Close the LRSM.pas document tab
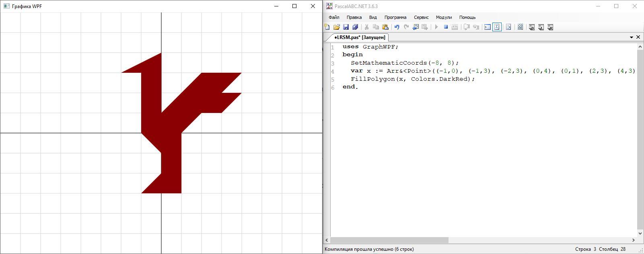This screenshot has height=254, width=644. 638,37
